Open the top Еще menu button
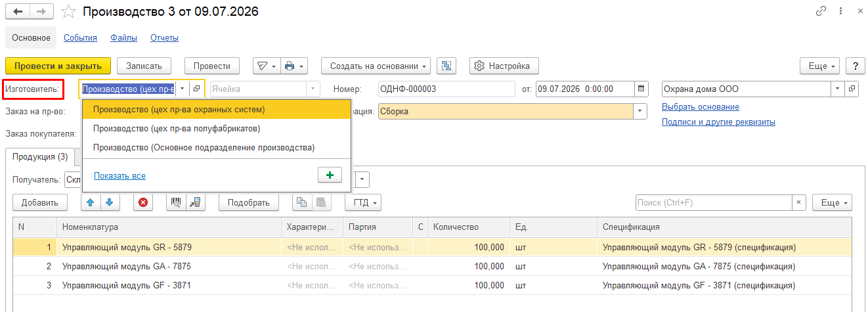The height and width of the screenshot is (312, 868). click(820, 66)
